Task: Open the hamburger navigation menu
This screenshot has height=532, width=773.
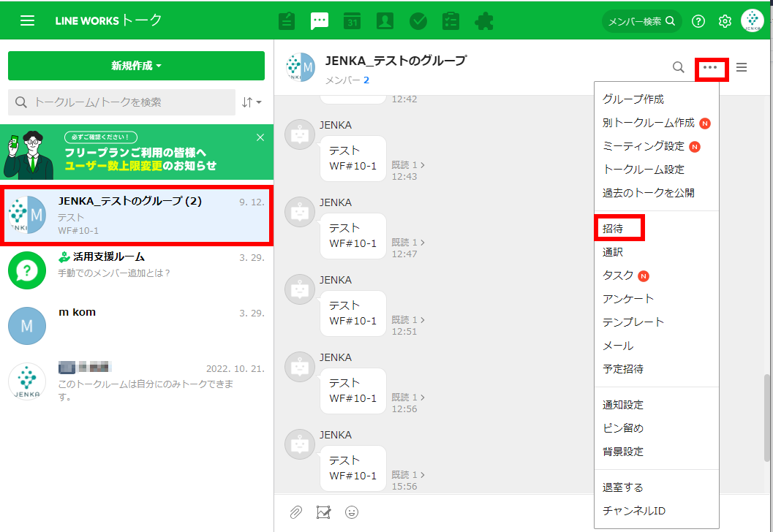Action: coord(27,20)
